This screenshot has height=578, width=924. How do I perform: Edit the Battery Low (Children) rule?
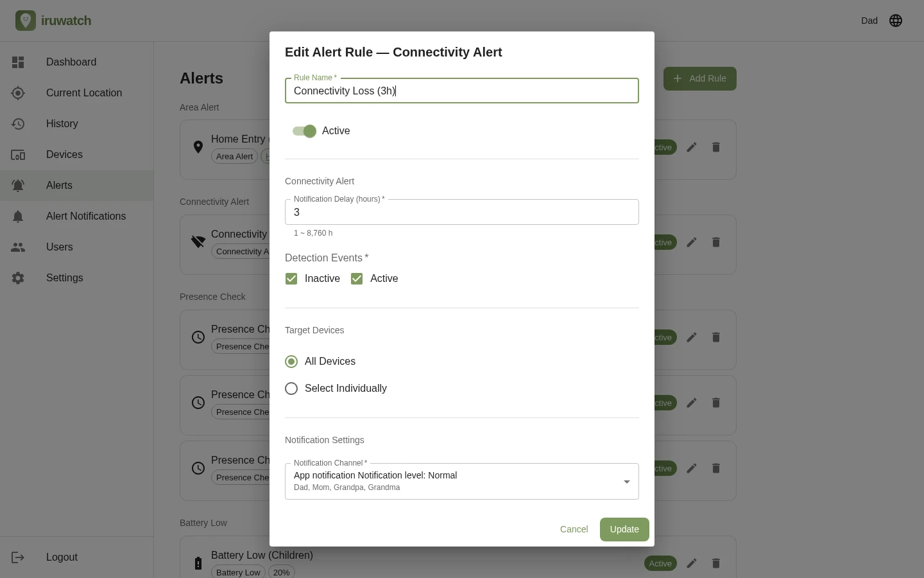click(x=692, y=563)
